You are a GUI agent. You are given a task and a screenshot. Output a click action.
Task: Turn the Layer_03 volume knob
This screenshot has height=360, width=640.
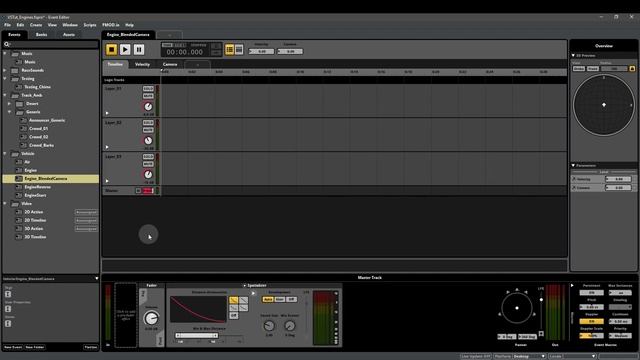(x=148, y=174)
